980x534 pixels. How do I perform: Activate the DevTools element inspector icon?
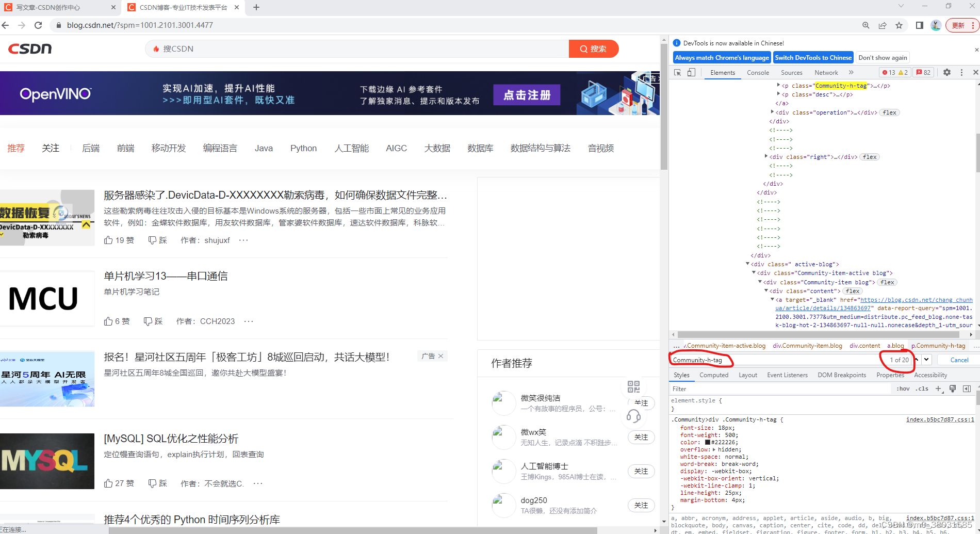(x=678, y=73)
